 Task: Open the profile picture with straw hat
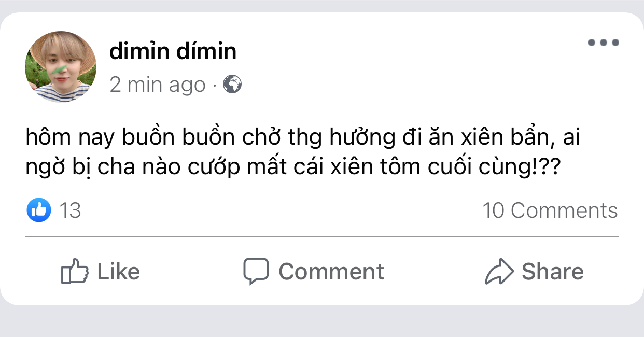click(x=61, y=67)
